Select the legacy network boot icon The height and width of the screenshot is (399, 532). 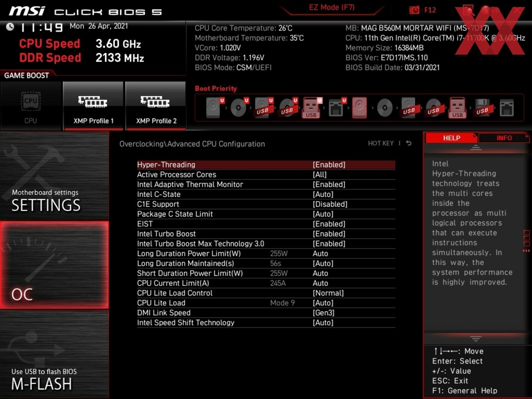(507, 108)
